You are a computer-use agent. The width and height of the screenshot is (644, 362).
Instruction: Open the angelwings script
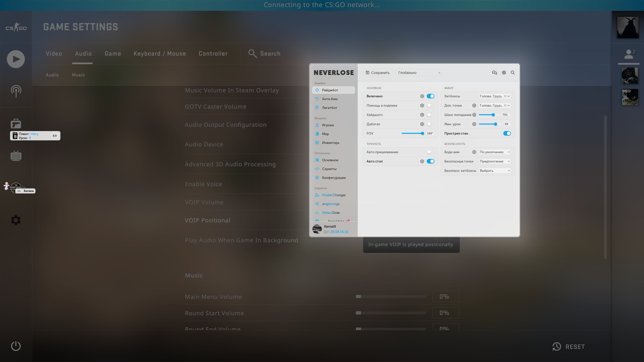[333, 204]
